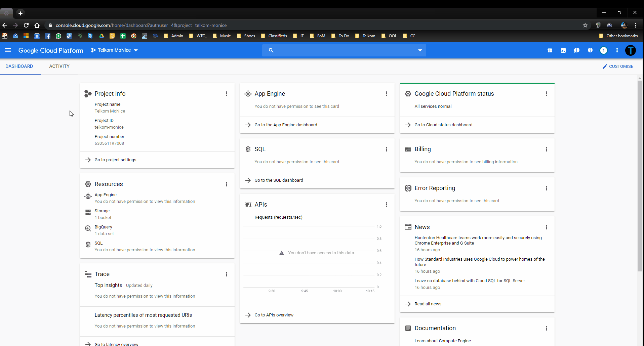644x346 pixels.
Task: Open APIs card options menu
Action: pyautogui.click(x=387, y=205)
